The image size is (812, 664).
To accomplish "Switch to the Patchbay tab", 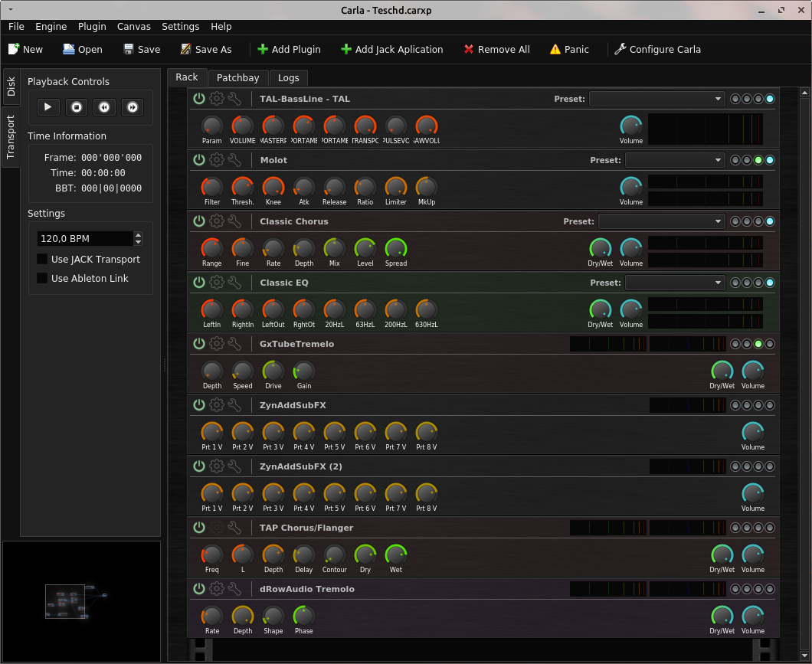I will [237, 77].
